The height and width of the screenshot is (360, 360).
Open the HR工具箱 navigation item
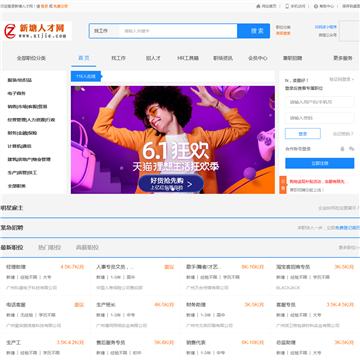click(188, 58)
